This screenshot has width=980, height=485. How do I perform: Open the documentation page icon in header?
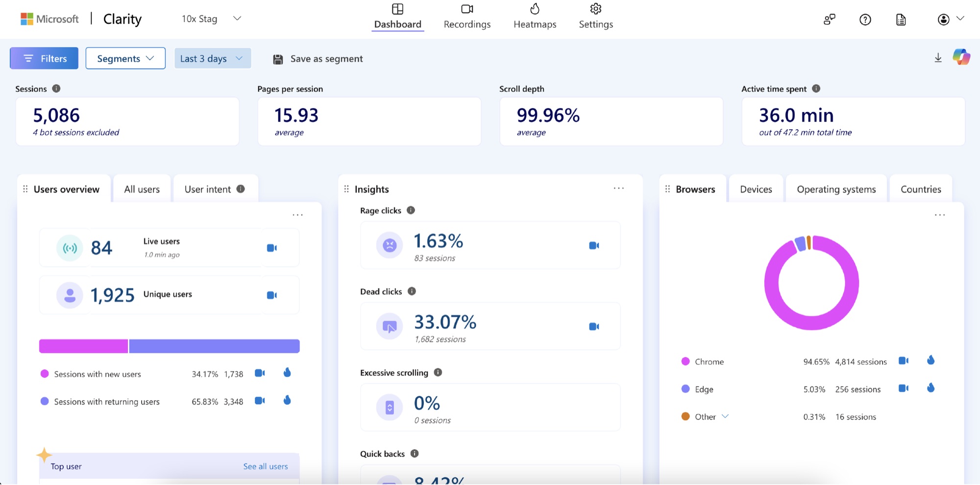coord(901,20)
